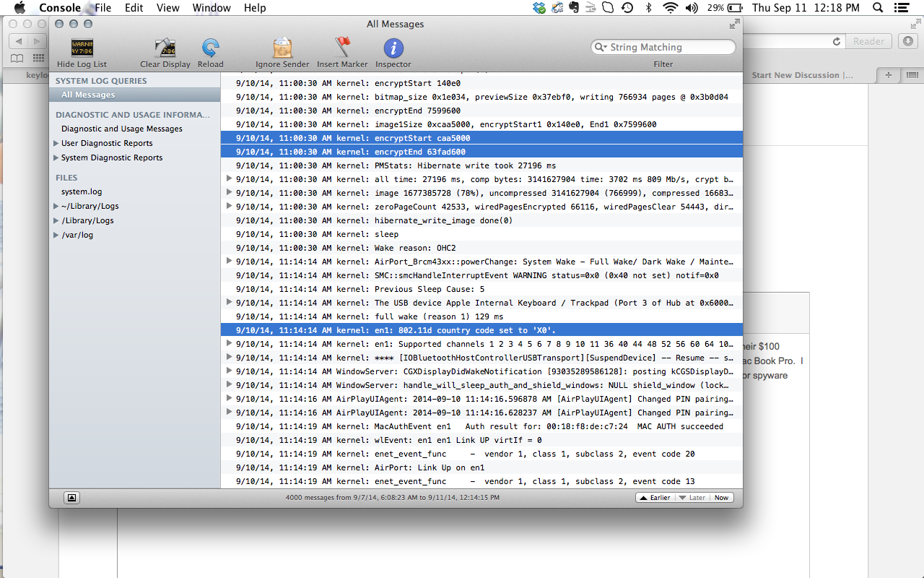Select the 'PMStats: Hibernate write took 27196 ms' row
The width and height of the screenshot is (924, 578).
tap(481, 165)
